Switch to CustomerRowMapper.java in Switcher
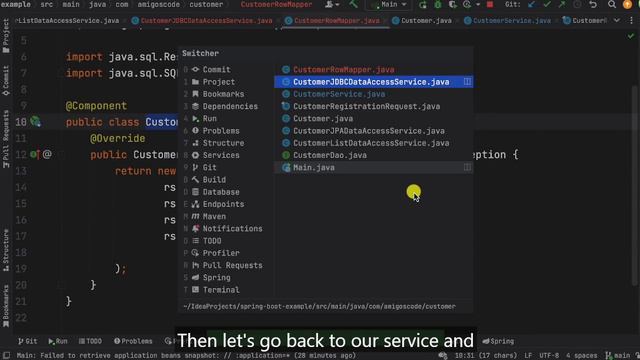This screenshot has width=640, height=360. point(373,69)
